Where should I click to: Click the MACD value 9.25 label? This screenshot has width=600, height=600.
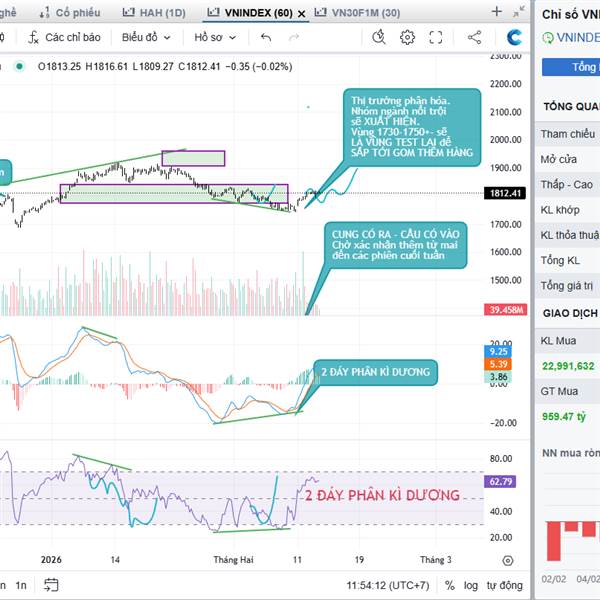tap(498, 351)
